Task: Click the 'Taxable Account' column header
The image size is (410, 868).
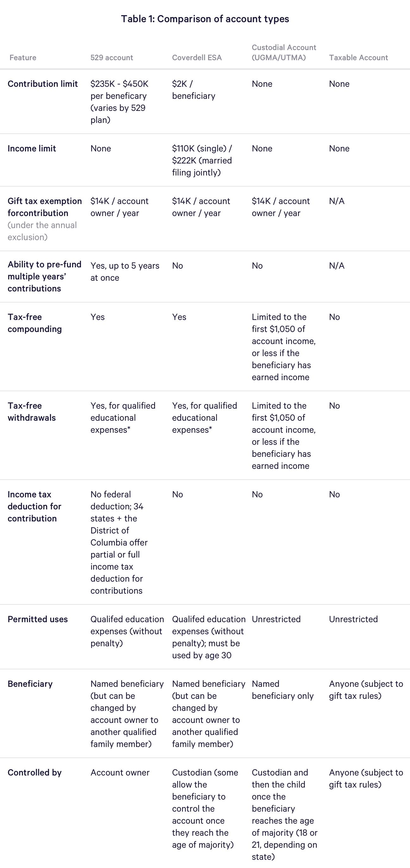Action: point(358,58)
